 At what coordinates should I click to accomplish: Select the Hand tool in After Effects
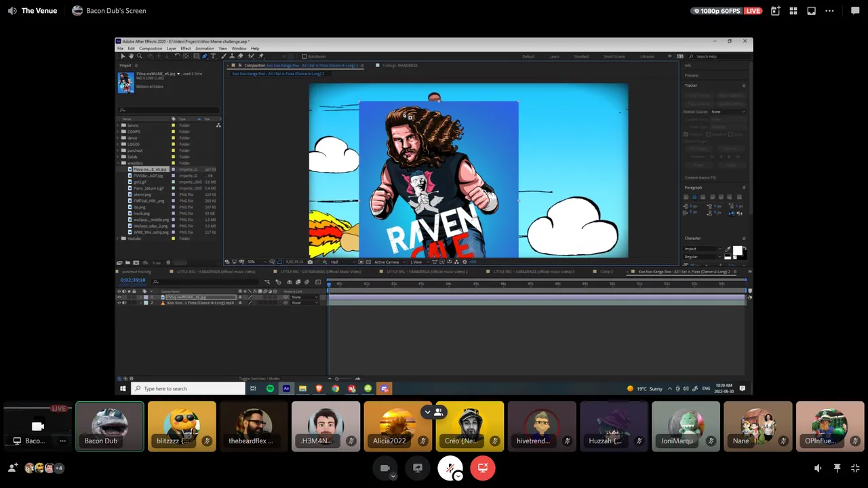pos(132,56)
